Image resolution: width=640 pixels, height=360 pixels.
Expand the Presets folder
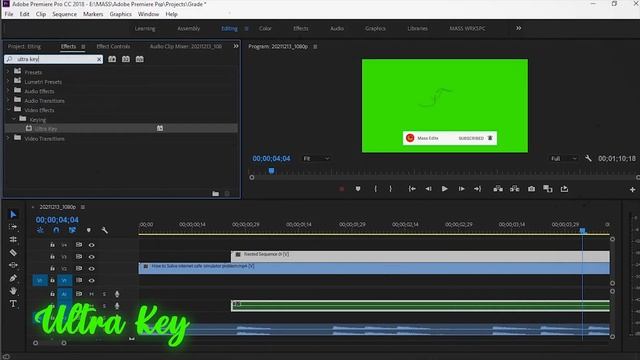pos(8,71)
